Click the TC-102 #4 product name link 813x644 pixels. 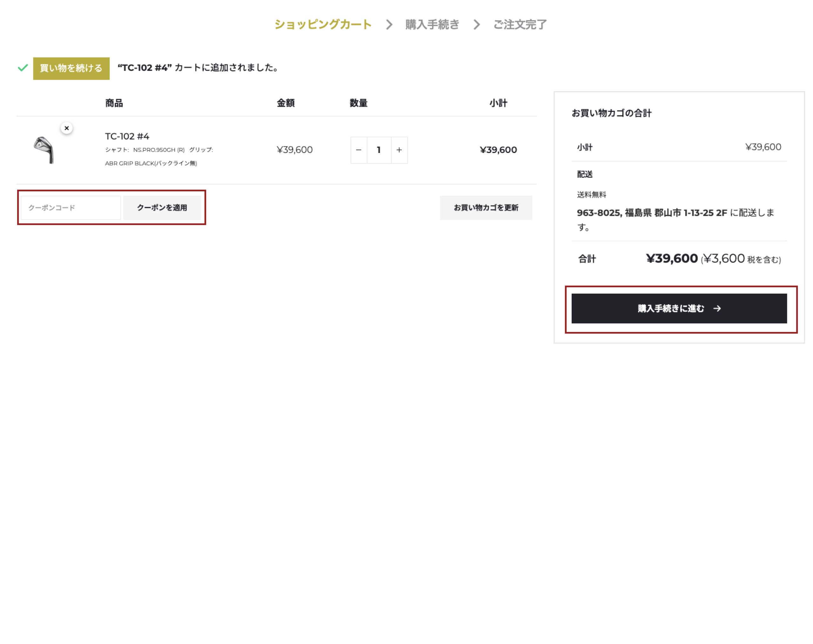pyautogui.click(x=127, y=136)
